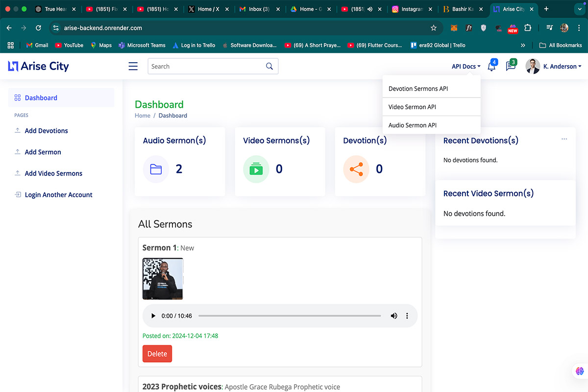The width and height of the screenshot is (588, 392).
Task: Open audio player more options menu
Action: (x=407, y=316)
